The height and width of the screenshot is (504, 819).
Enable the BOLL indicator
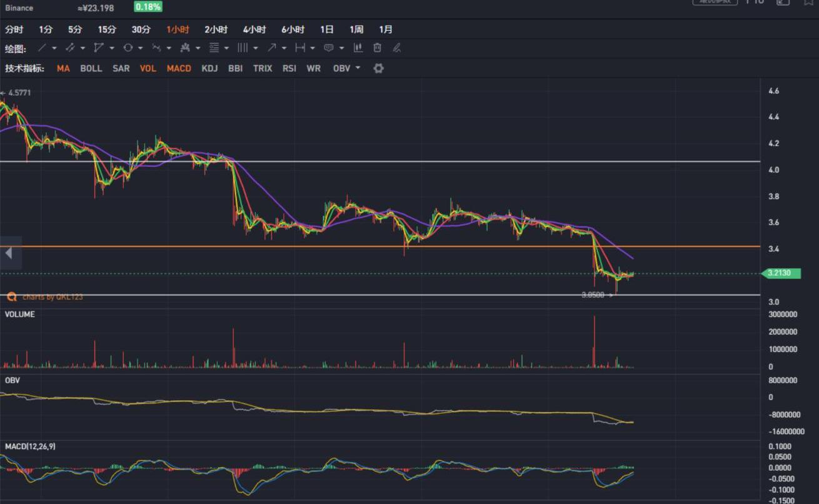tap(91, 69)
